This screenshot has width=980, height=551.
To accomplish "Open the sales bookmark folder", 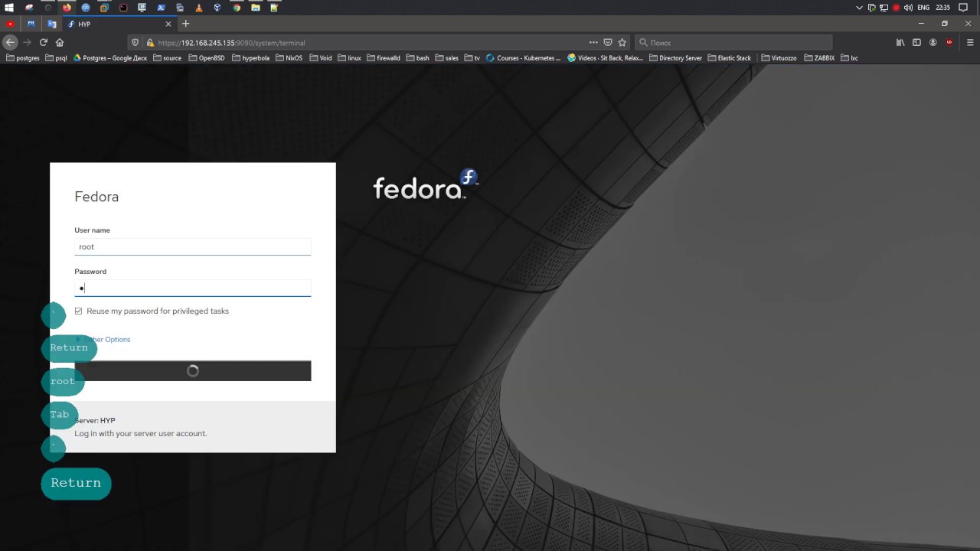I will coord(447,58).
